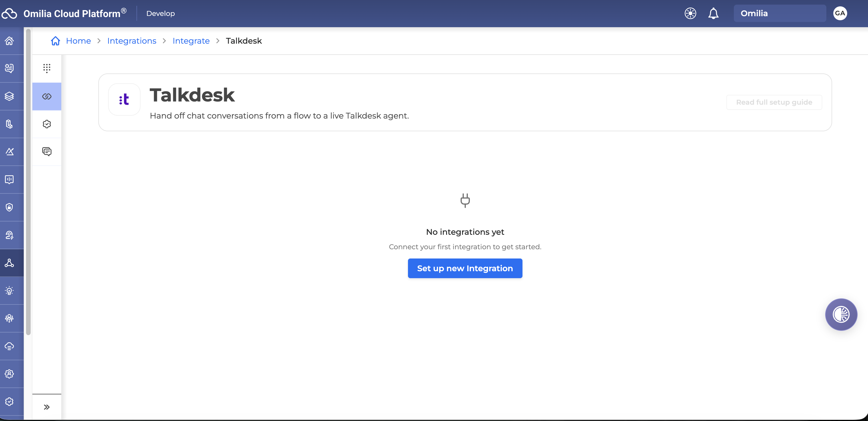Open the gear settings icon in sidebar

pos(10,374)
